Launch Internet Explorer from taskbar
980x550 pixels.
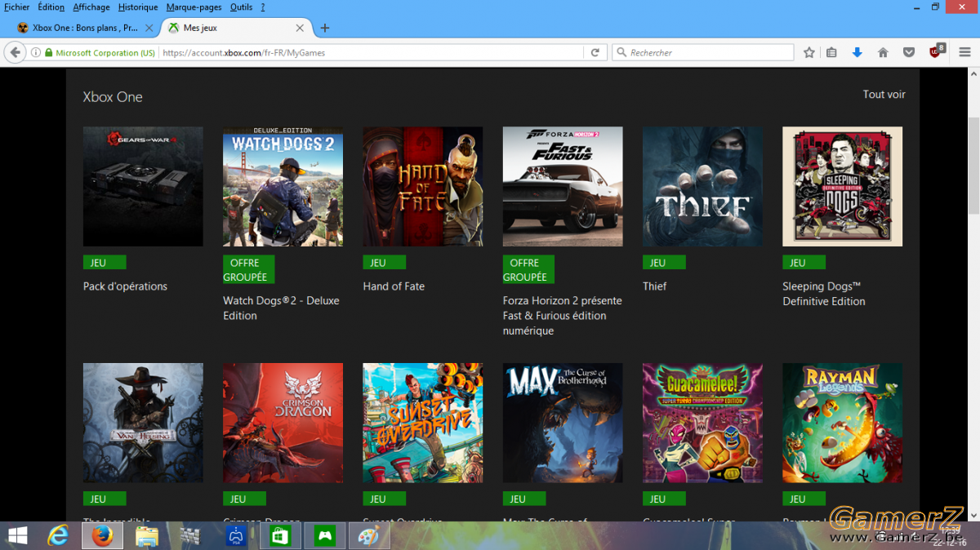pyautogui.click(x=58, y=536)
